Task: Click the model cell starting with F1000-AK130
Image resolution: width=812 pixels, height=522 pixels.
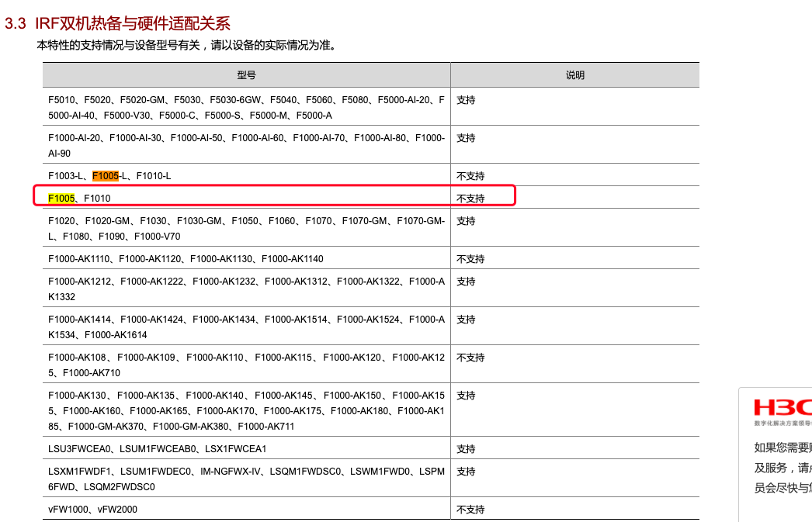Action: [247, 411]
